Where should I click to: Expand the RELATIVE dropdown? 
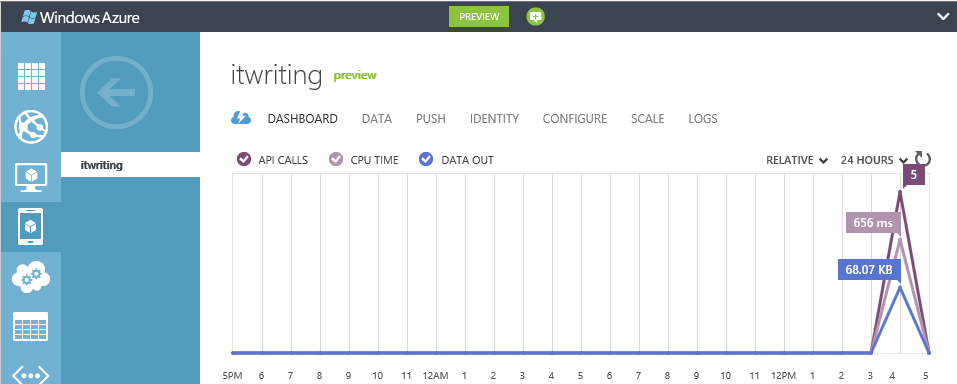pos(796,161)
